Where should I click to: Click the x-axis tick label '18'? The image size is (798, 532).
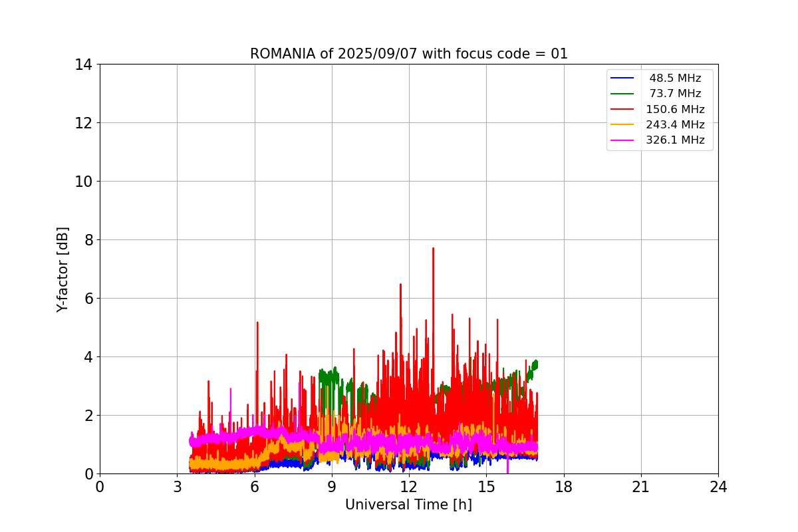pos(564,487)
